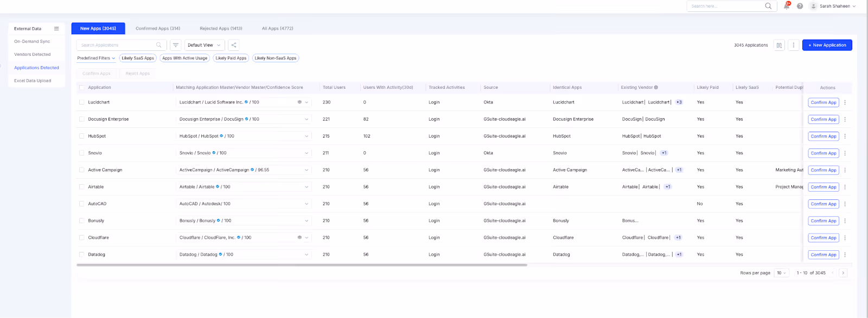Toggle the select-all checkbox in header
This screenshot has height=318, width=868.
click(x=82, y=87)
